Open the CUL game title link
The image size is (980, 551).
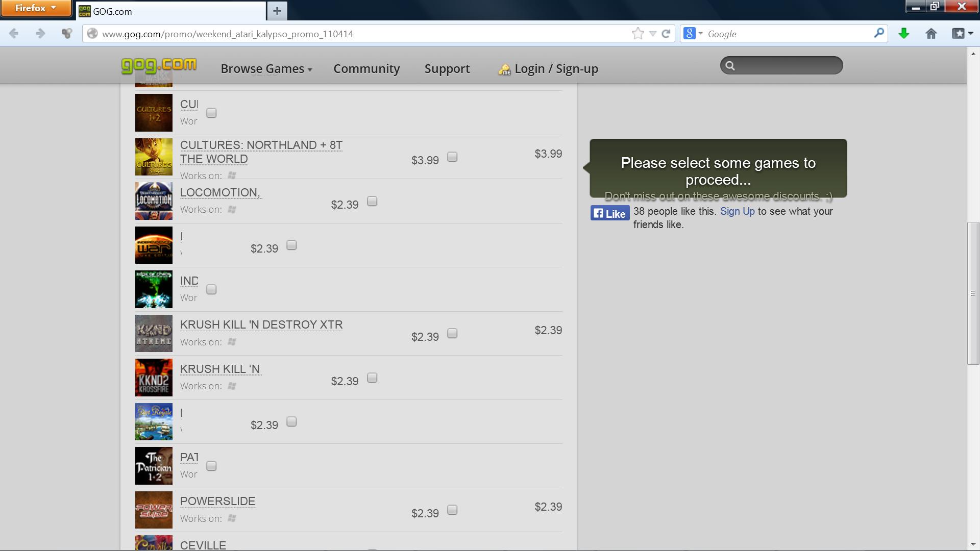point(189,105)
